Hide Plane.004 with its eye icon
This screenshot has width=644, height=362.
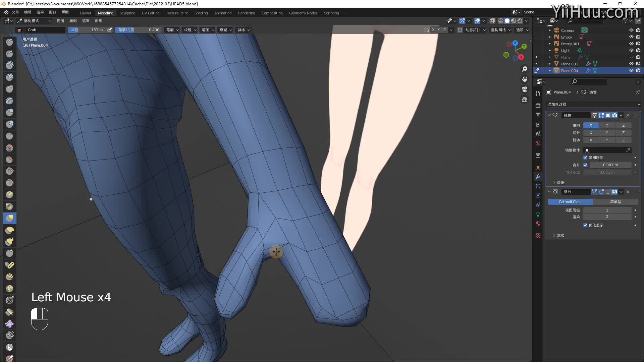click(x=631, y=70)
